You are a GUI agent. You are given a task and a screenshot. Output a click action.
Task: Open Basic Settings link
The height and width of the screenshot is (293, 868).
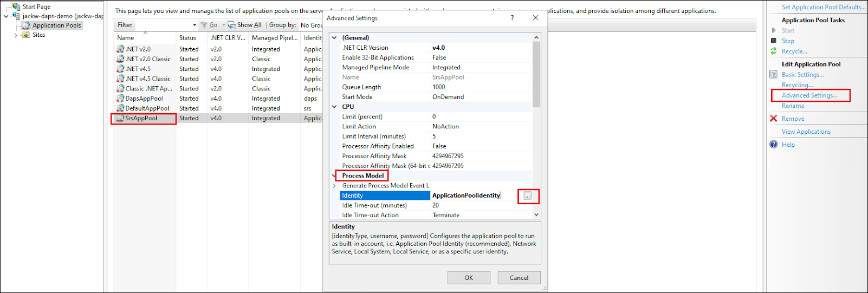click(x=802, y=75)
